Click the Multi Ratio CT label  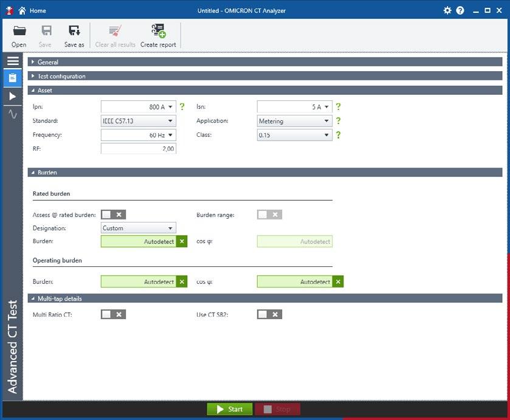[x=52, y=315]
